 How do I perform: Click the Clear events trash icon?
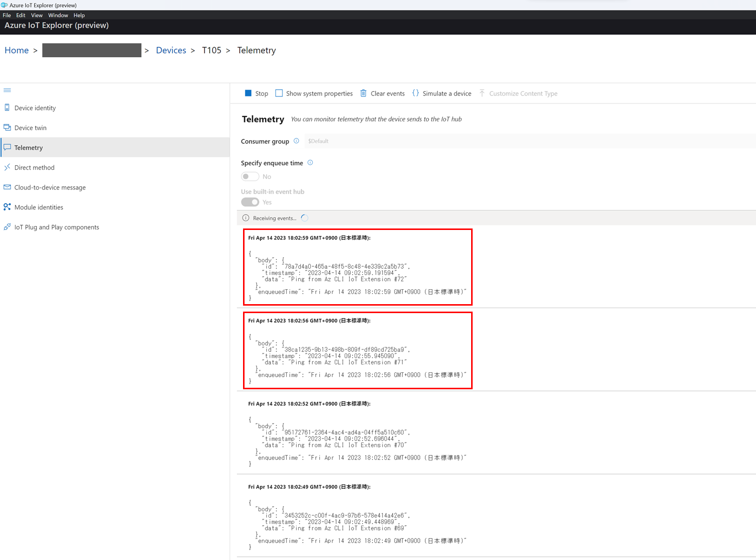364,93
